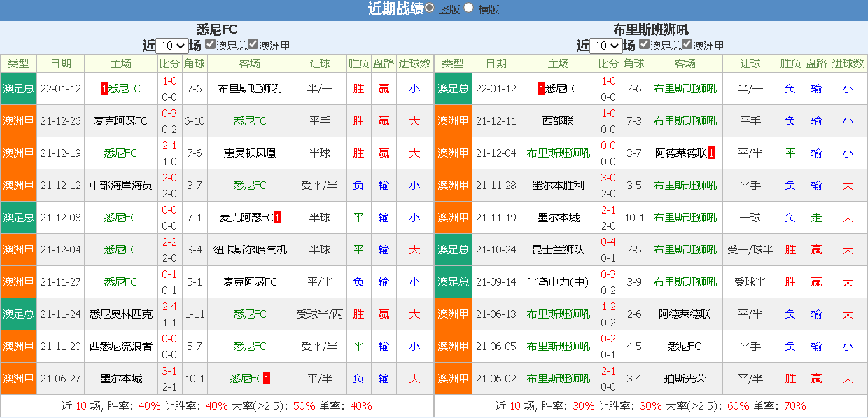
Task: Click handicap 受一/球半 cell
Action: pos(751,250)
